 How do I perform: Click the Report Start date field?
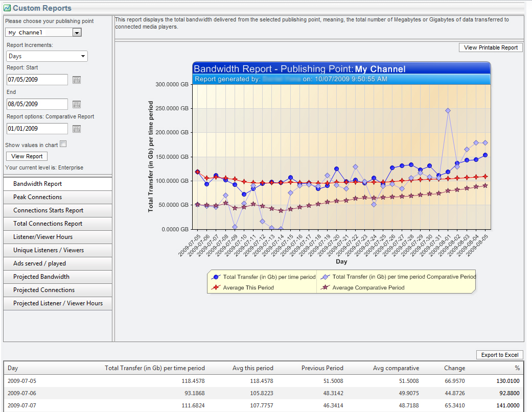37,80
